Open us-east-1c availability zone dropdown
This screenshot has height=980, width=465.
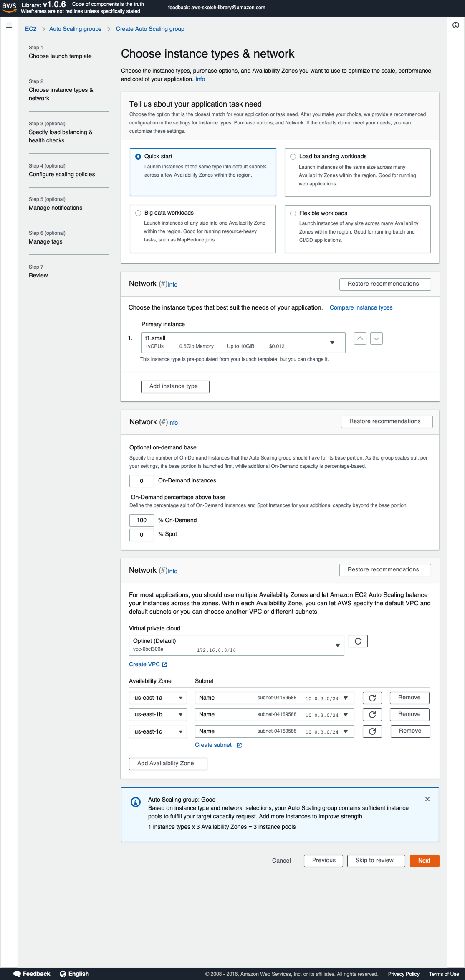pos(158,731)
